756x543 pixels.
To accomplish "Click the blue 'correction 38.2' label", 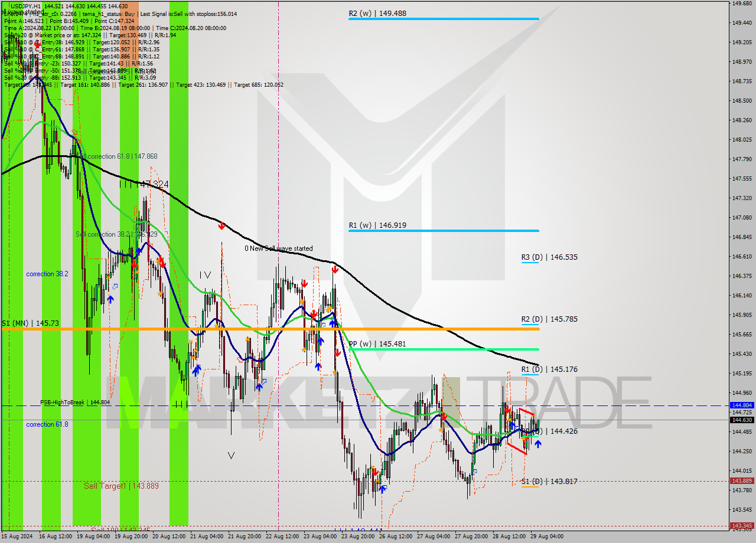I will 47,274.
